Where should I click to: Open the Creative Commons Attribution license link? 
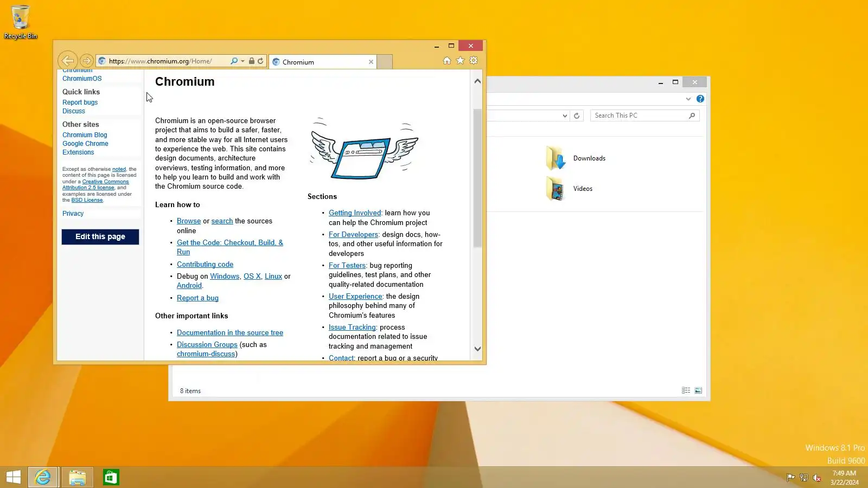tap(95, 185)
